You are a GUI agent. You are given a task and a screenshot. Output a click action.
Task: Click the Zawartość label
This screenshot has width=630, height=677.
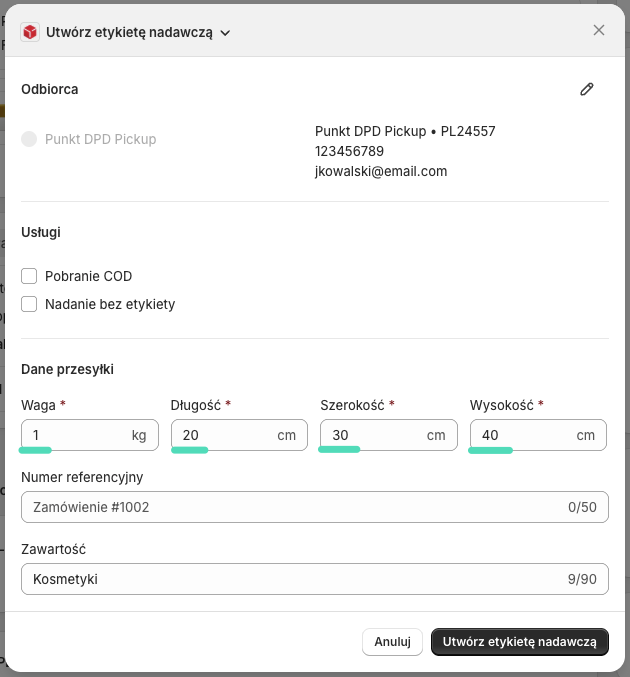(54, 549)
